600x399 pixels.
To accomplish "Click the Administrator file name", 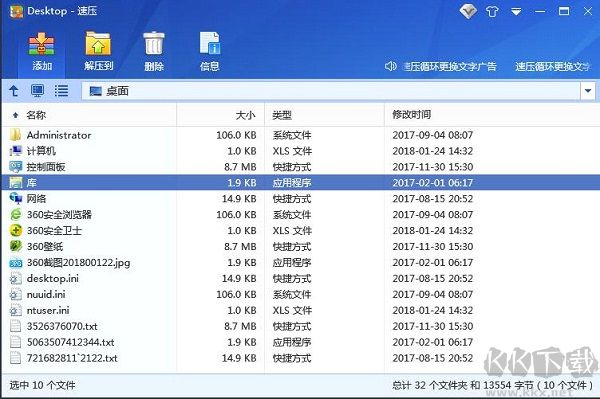I will (59, 135).
